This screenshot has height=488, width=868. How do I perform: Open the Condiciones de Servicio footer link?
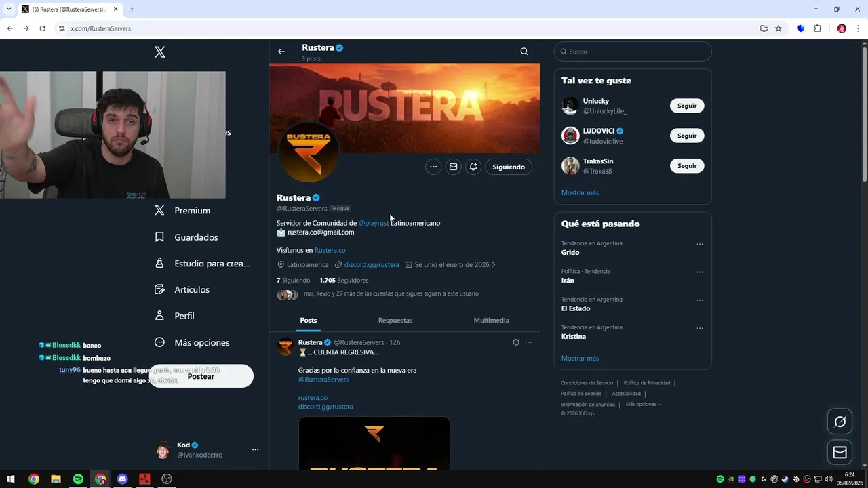[x=587, y=383]
